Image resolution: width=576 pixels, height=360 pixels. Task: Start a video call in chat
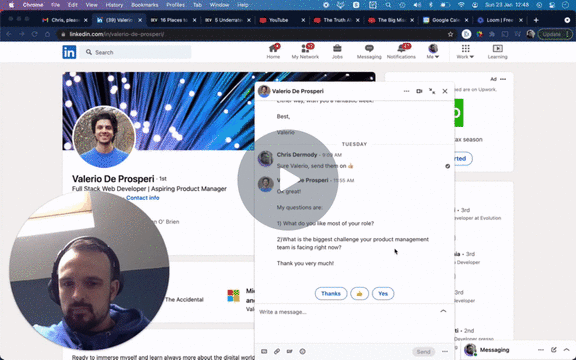coord(419,91)
